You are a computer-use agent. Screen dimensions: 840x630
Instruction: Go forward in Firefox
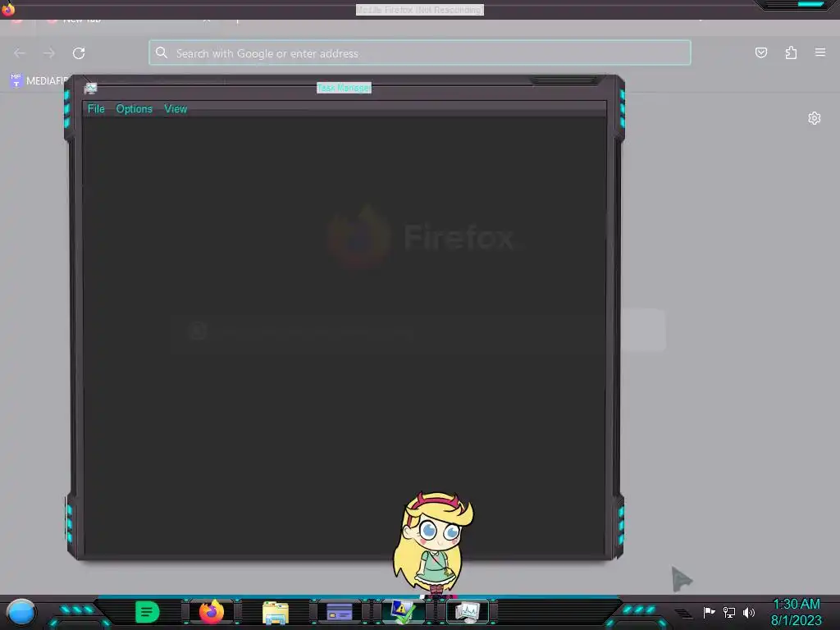(49, 53)
